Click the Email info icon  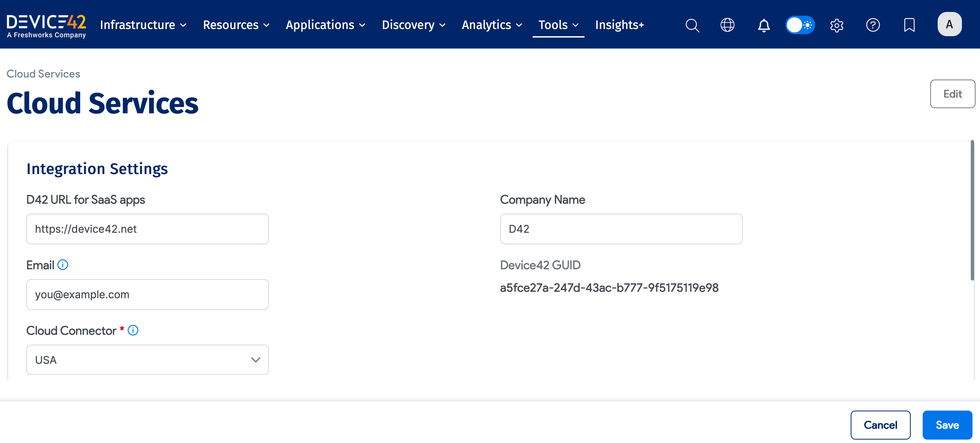pos(63,265)
